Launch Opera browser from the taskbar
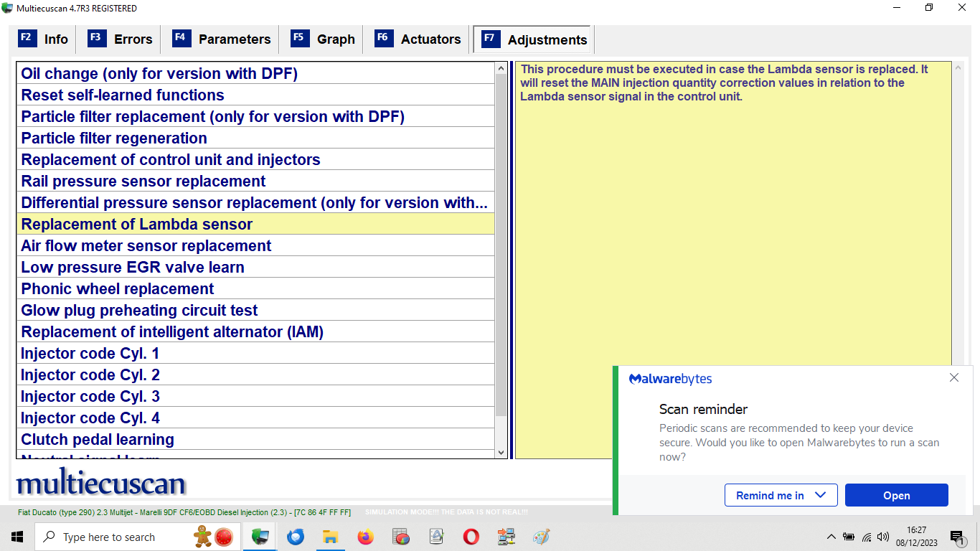 coord(471,537)
